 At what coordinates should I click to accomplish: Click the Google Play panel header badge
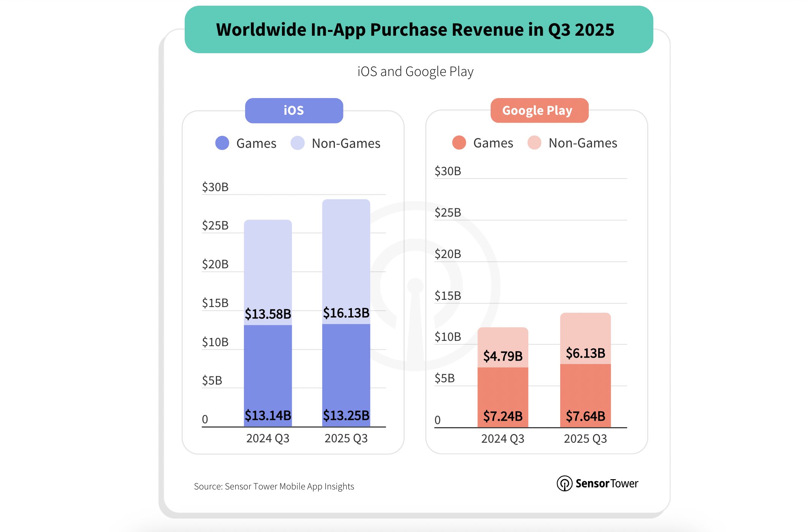pos(540,111)
